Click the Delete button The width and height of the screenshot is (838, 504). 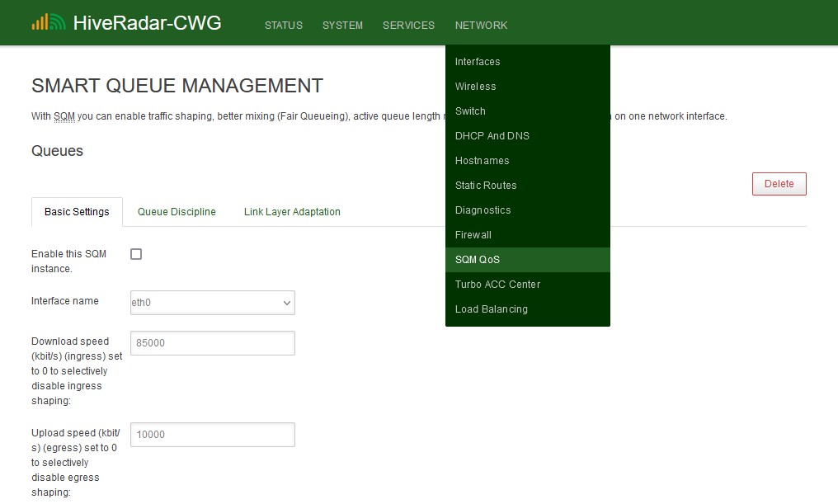[x=779, y=183]
